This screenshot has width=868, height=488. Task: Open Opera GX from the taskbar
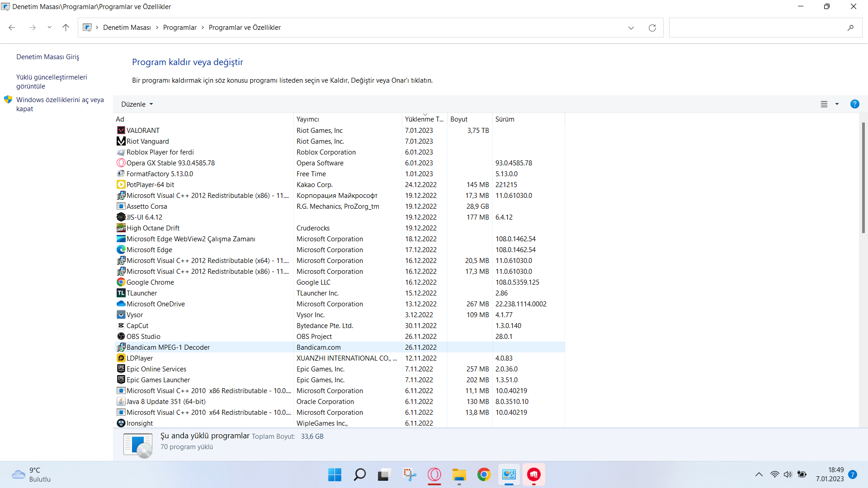click(x=434, y=474)
